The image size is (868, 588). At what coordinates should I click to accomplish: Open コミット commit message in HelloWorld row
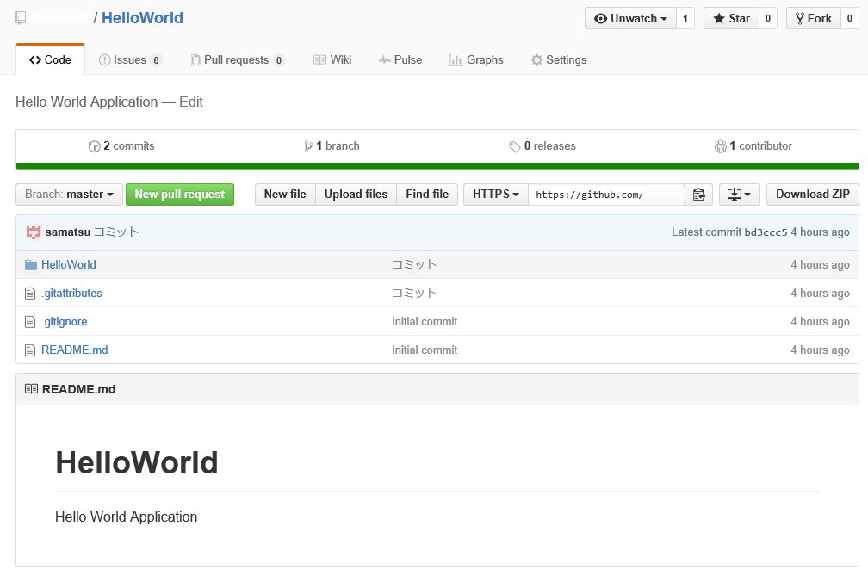[x=415, y=264]
